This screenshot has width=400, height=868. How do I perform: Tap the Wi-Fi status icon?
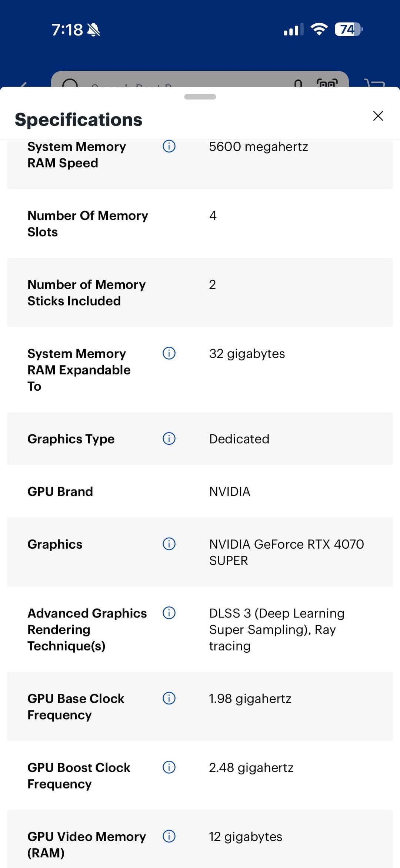[319, 29]
